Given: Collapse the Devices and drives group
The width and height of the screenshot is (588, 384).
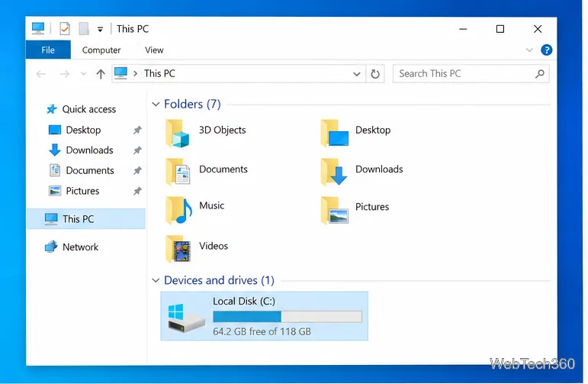Looking at the screenshot, I should 156,280.
